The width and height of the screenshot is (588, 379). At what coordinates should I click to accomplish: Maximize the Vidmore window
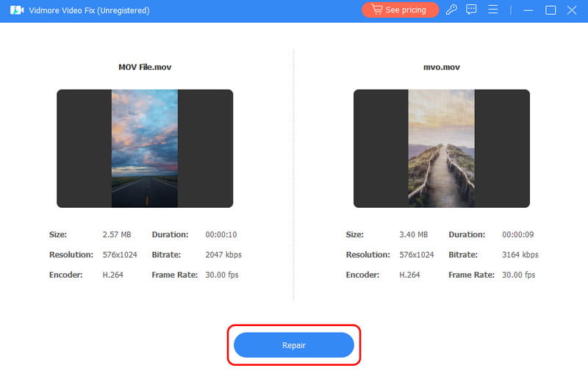551,10
